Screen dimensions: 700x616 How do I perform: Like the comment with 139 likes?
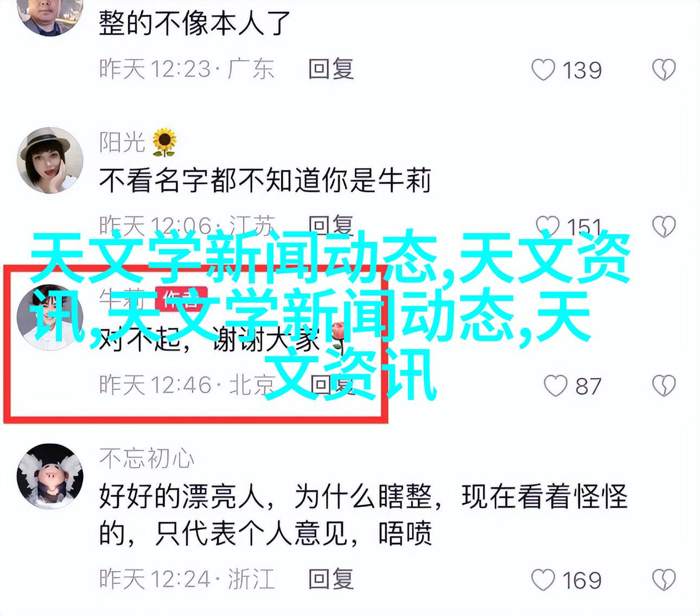tap(543, 70)
